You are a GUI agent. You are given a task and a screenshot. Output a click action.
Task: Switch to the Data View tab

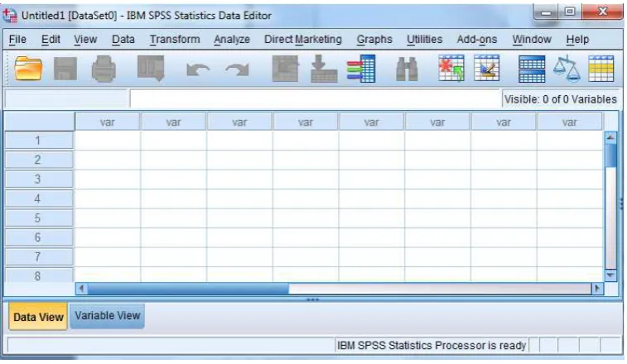(x=38, y=317)
